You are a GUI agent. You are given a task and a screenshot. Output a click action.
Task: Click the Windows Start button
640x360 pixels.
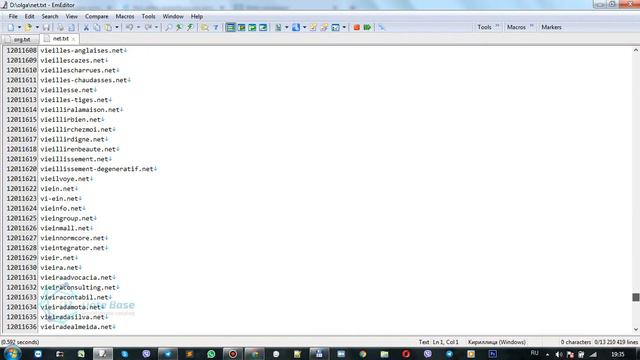pos(12,353)
